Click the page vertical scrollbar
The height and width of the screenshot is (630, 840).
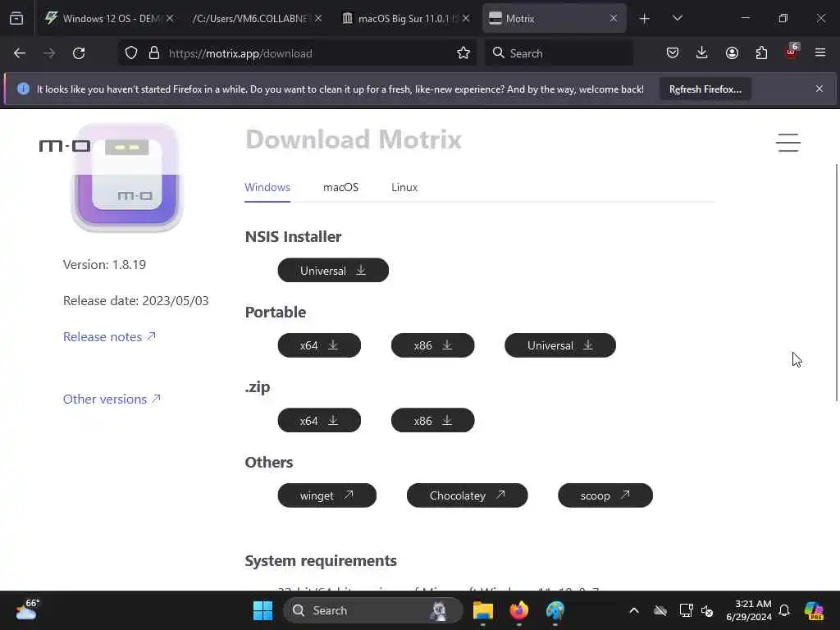[836, 283]
